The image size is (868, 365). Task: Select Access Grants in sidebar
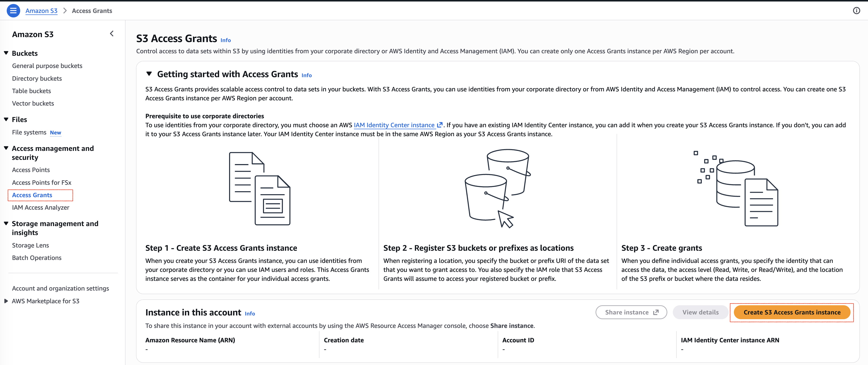[x=32, y=195]
